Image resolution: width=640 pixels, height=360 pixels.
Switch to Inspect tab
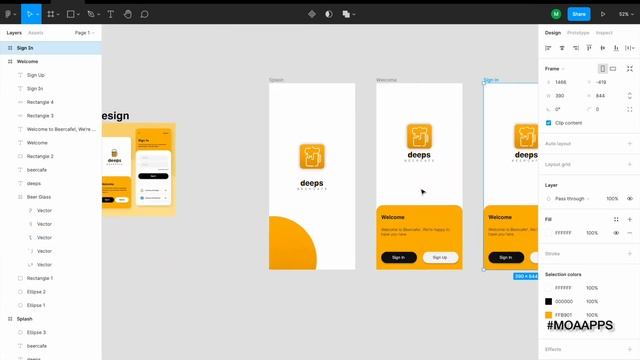coord(604,33)
